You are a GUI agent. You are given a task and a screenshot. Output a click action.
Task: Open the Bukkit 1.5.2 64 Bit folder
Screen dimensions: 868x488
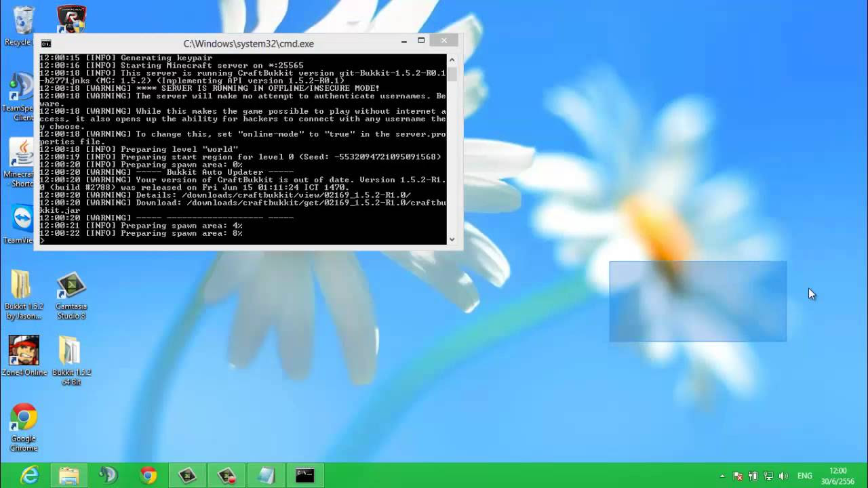point(71,361)
